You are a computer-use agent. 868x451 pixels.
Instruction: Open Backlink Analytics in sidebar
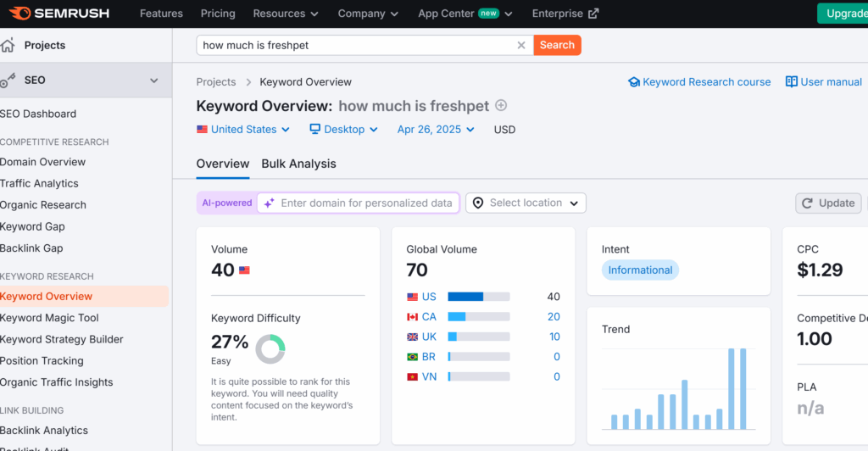(x=44, y=431)
